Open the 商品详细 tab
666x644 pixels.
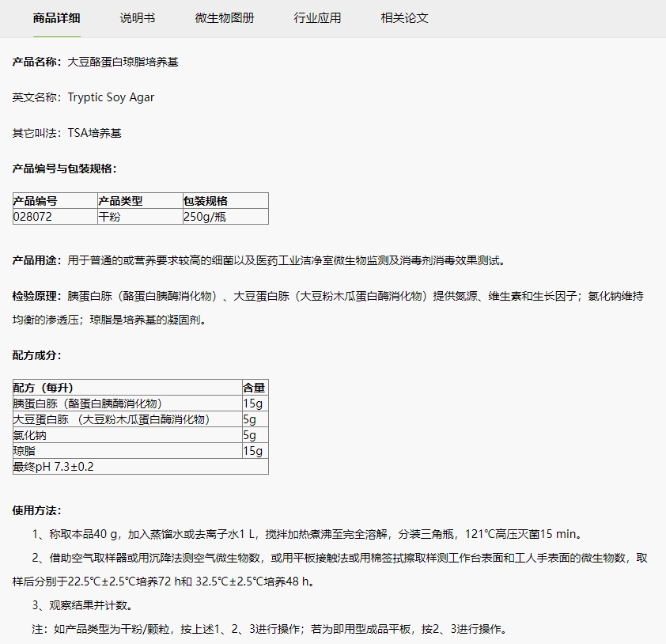pyautogui.click(x=56, y=18)
